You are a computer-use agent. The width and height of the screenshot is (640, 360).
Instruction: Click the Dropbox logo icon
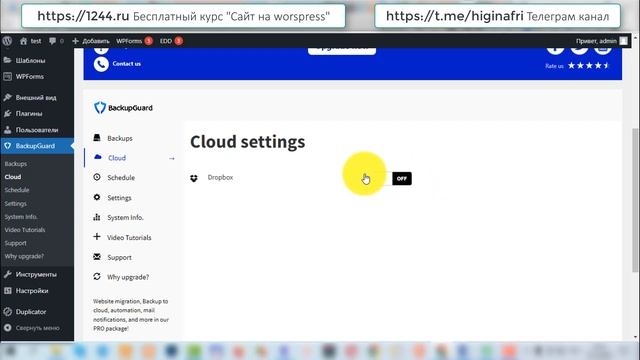pyautogui.click(x=194, y=178)
